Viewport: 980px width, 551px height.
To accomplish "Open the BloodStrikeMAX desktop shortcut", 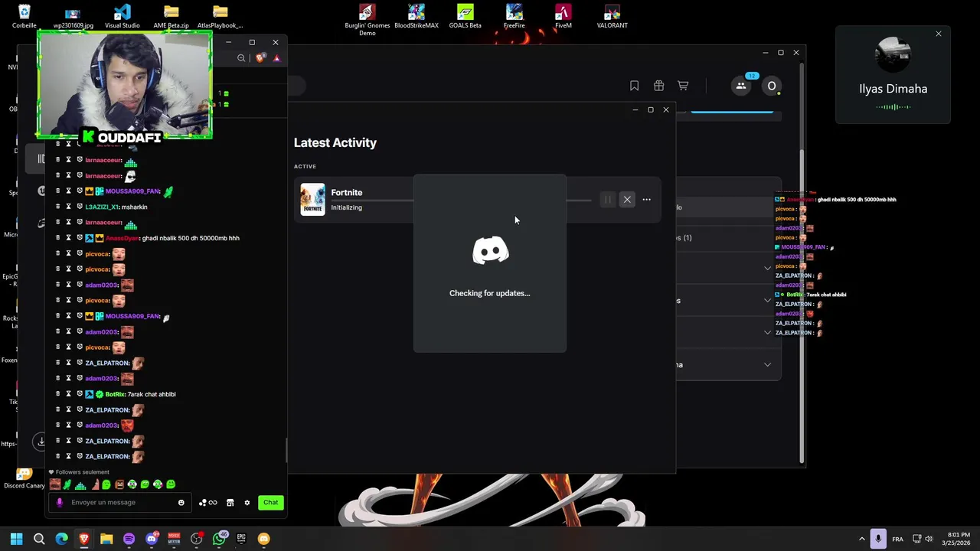I will pyautogui.click(x=416, y=16).
